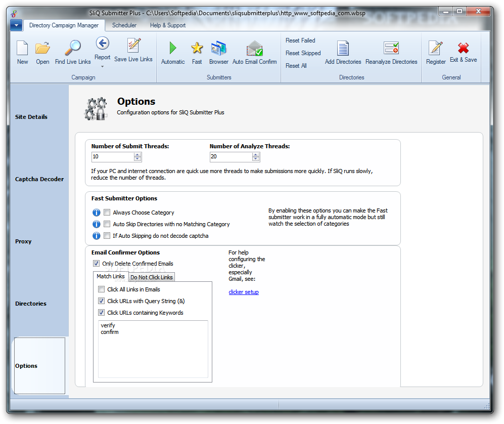Image resolution: width=504 pixels, height=424 pixels.
Task: Click Reset Failed
Action: pyautogui.click(x=300, y=40)
